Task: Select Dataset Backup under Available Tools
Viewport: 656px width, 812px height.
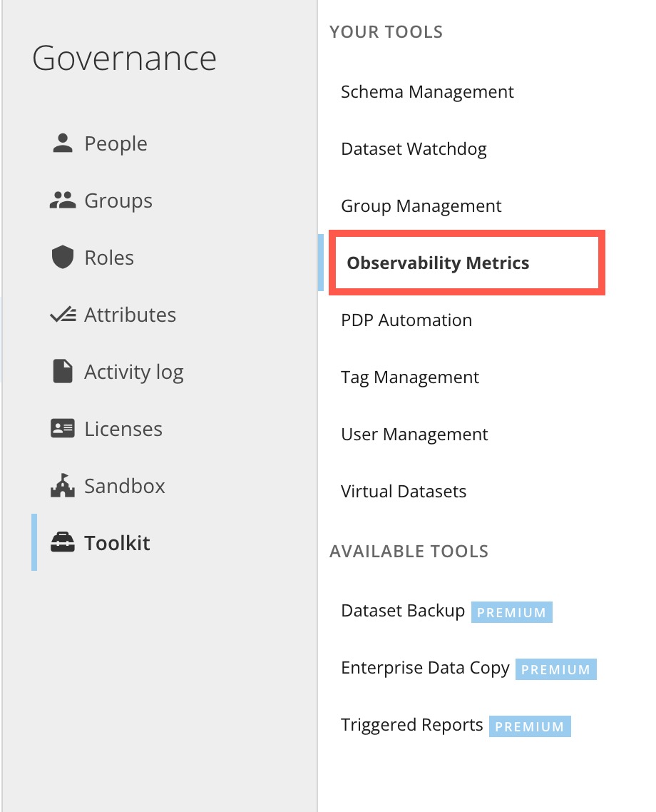Action: [x=403, y=611]
